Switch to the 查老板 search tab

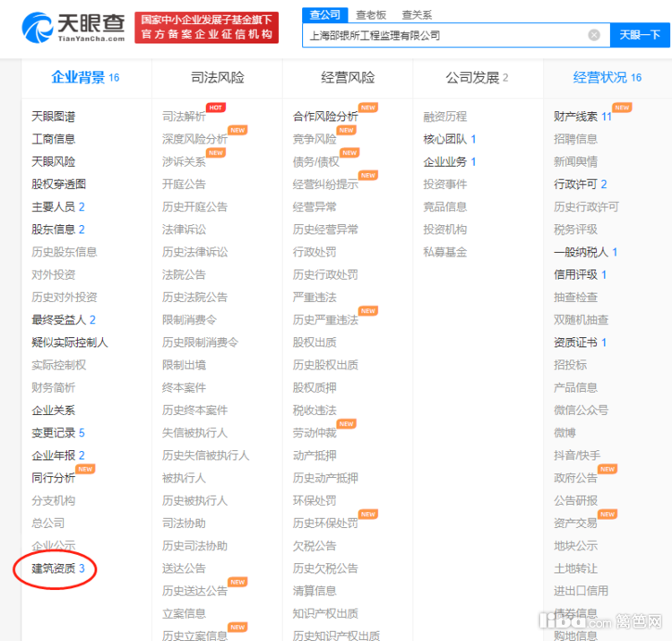pos(370,14)
